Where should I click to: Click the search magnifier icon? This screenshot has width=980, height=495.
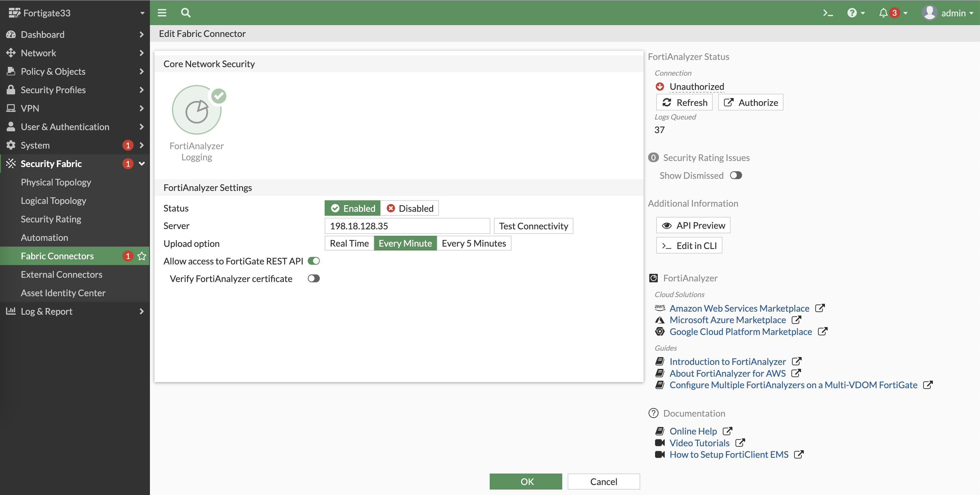coord(185,13)
